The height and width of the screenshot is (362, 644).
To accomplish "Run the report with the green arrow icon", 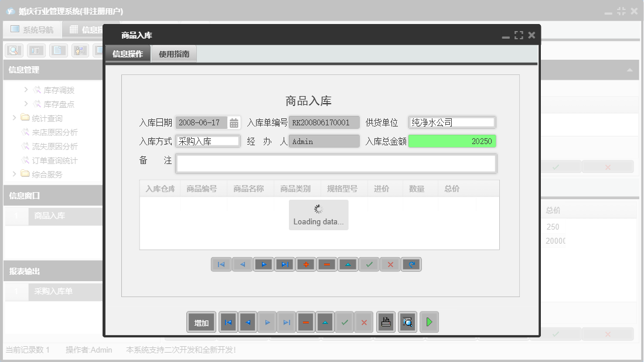I will coord(428,322).
